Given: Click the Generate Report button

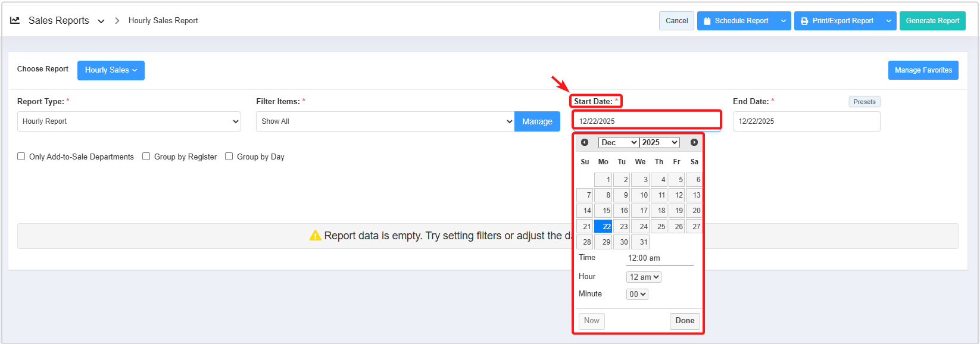Looking at the screenshot, I should 932,21.
